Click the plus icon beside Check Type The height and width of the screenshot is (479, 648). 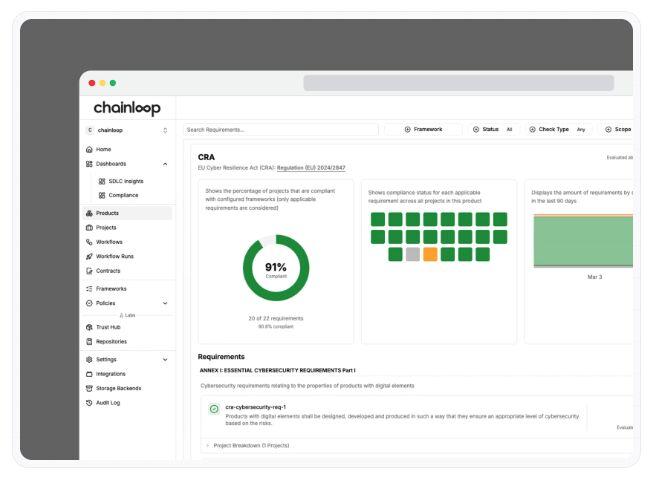532,129
